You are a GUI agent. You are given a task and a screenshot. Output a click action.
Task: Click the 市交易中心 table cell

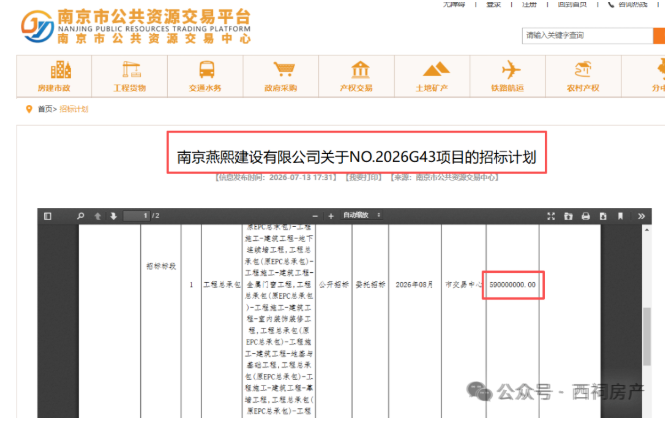pyautogui.click(x=464, y=285)
